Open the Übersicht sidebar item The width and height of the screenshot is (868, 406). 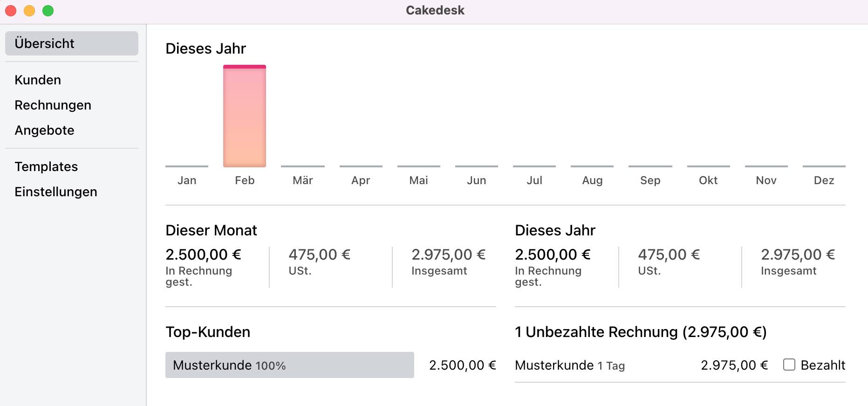coord(72,43)
